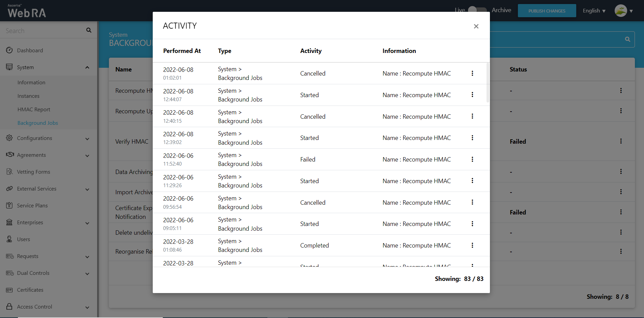Open options menu for 11:52:40 Failed activity
Screen dimensions: 644x318
point(472,160)
